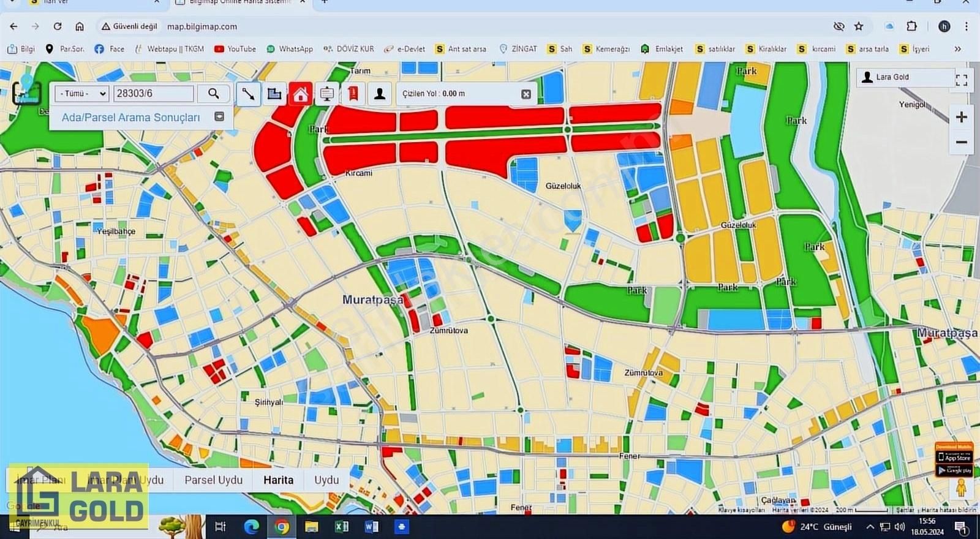The height and width of the screenshot is (539, 980).
Task: Click the 24°C Güneşli weather widget
Action: point(817,526)
